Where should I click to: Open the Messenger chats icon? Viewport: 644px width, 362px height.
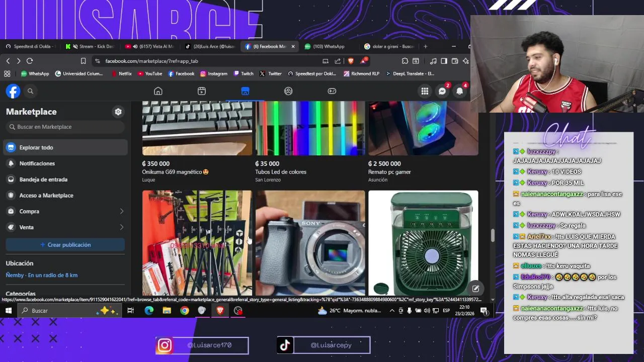(442, 91)
